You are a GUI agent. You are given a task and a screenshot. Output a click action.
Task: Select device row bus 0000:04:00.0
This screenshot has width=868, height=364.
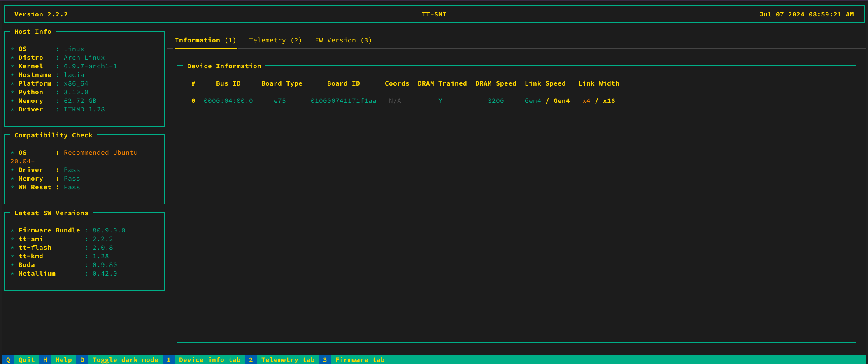(228, 101)
